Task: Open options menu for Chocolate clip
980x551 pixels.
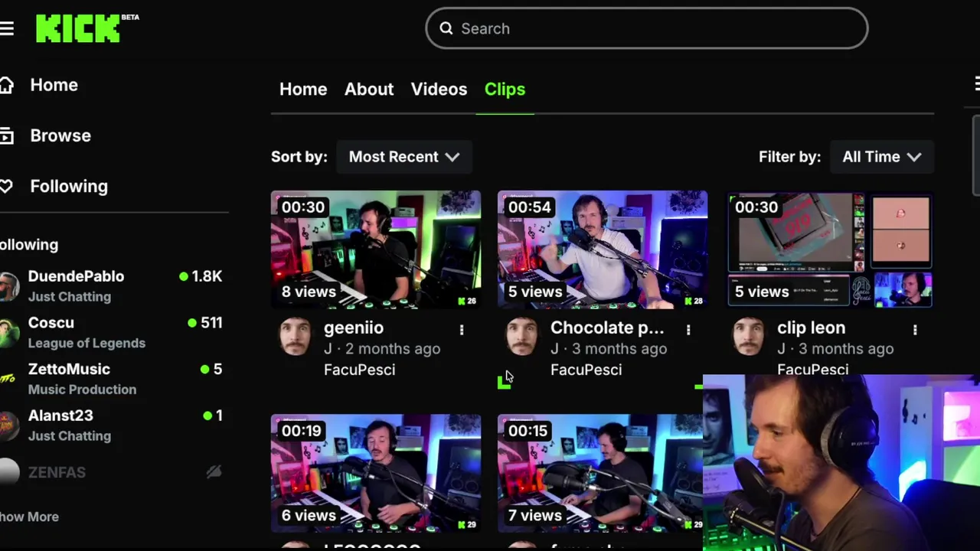Action: click(x=688, y=330)
